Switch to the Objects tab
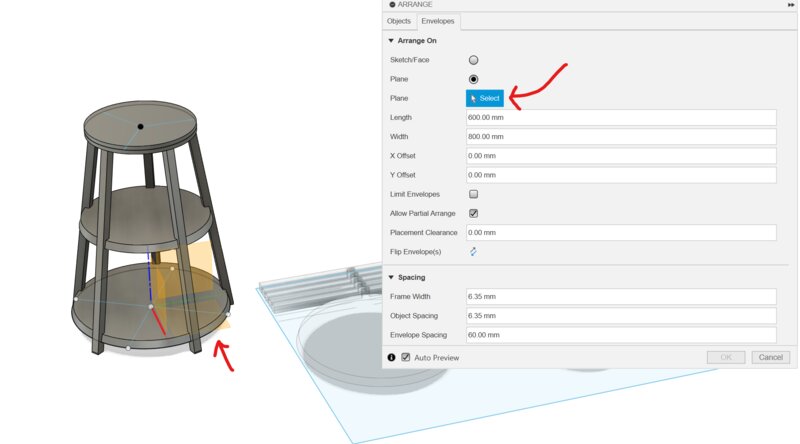Image resolution: width=800 pixels, height=444 pixels. tap(398, 21)
